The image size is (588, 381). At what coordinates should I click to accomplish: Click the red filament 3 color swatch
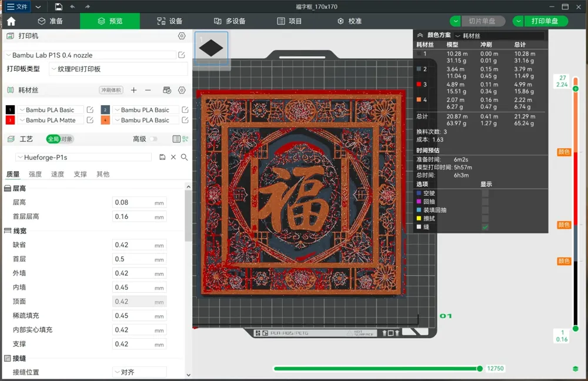point(10,120)
